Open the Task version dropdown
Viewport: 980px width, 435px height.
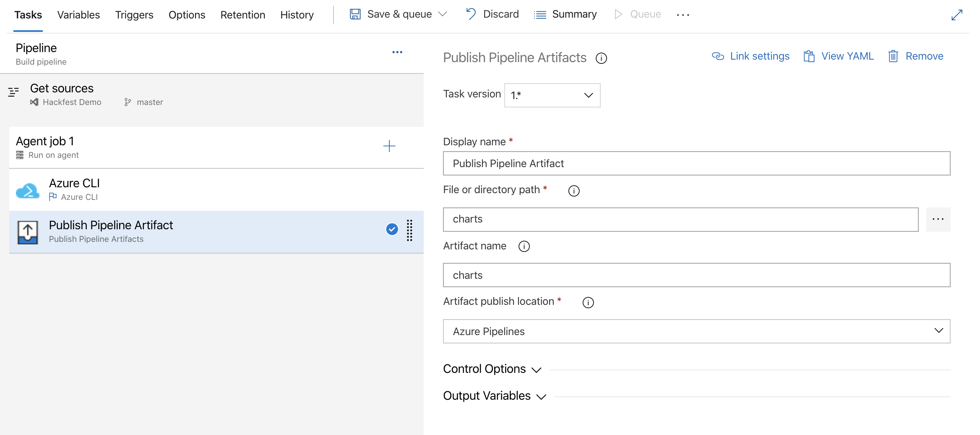tap(552, 95)
